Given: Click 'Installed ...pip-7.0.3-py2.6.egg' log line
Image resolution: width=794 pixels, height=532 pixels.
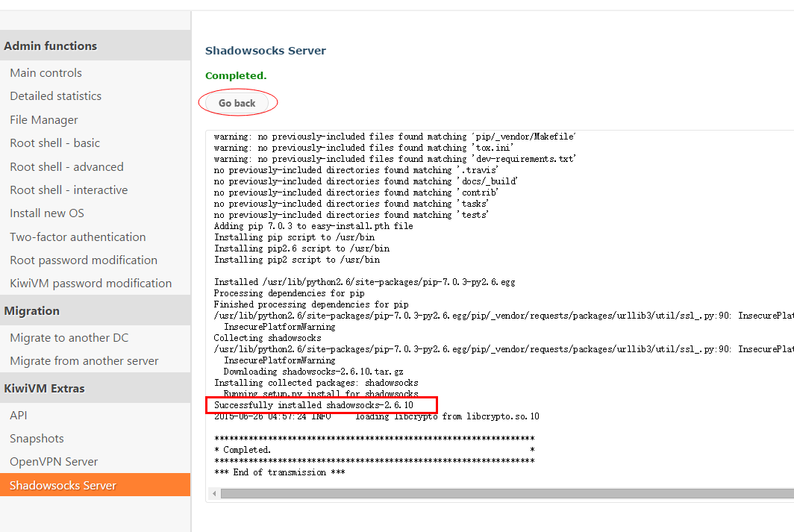Looking at the screenshot, I should (x=365, y=282).
